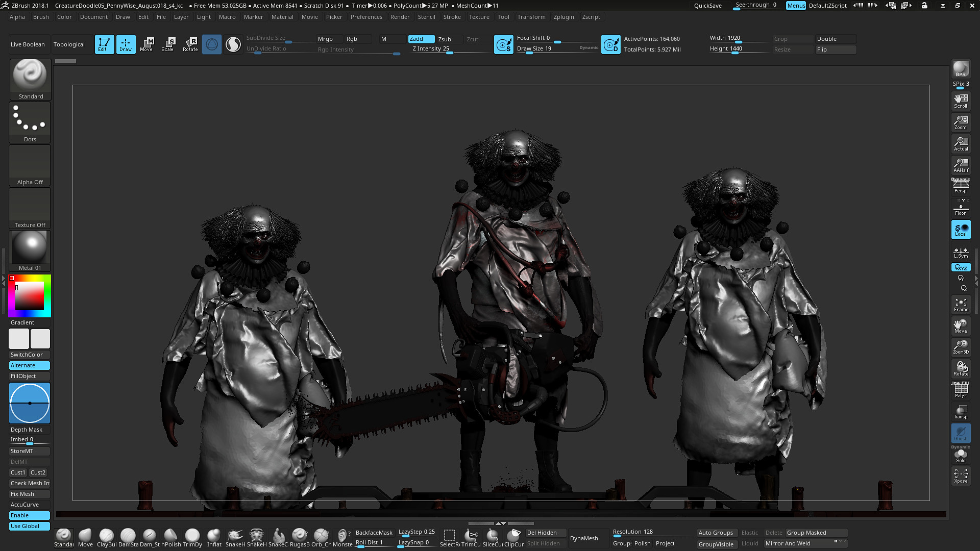Screen dimensions: 980x551
Task: Adjust the Z Intensity slider
Action: point(450,49)
